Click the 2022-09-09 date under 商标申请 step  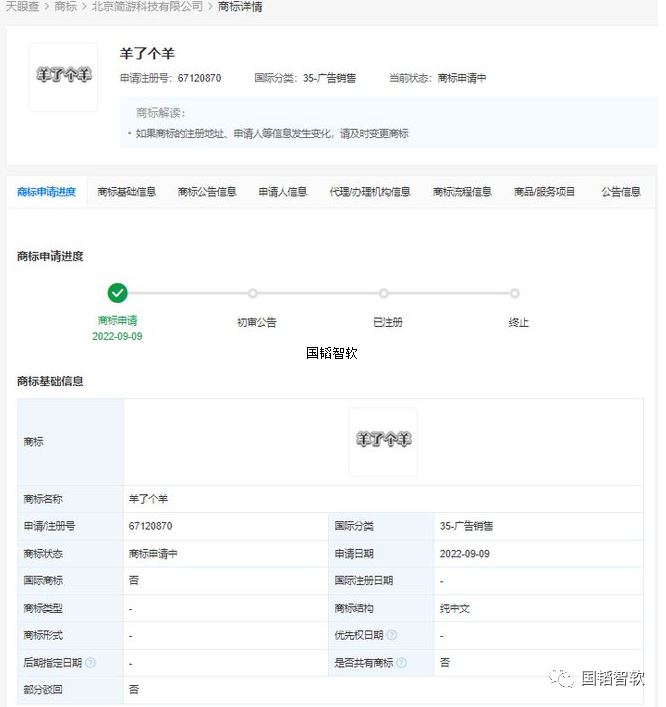117,336
